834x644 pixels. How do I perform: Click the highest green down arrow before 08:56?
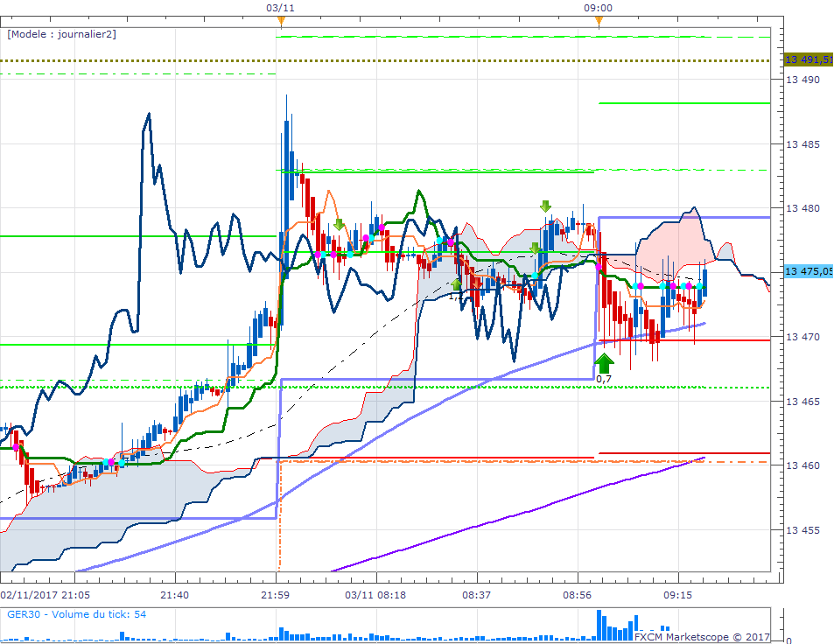545,206
